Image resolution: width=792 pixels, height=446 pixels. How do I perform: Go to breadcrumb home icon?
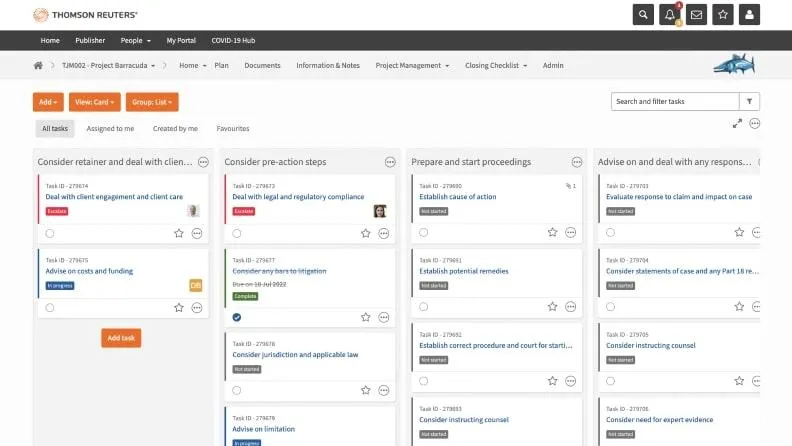[x=38, y=65]
